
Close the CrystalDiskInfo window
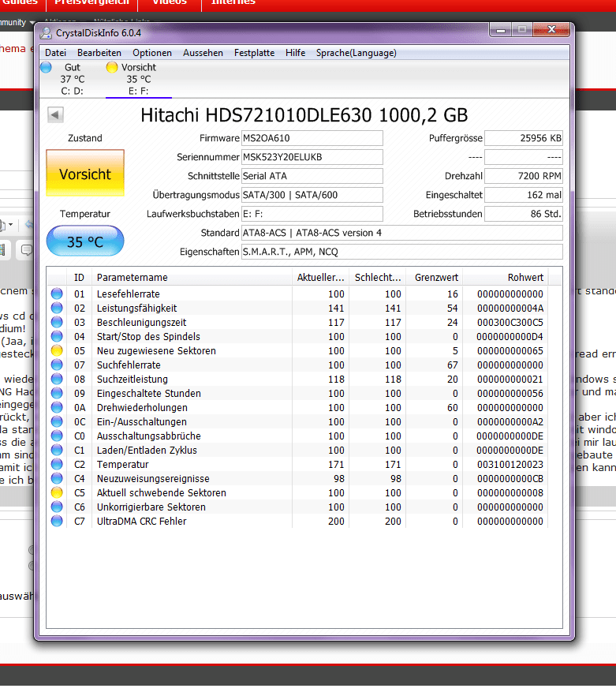point(551,29)
